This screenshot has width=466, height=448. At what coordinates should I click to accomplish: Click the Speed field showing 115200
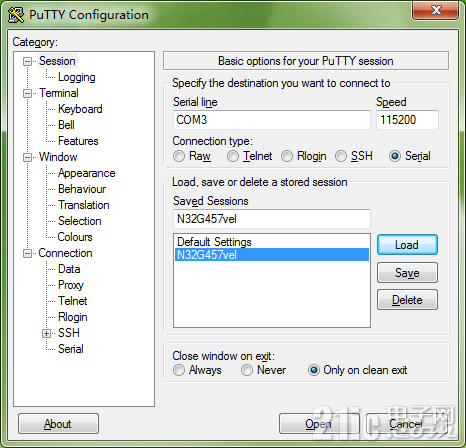tap(407, 120)
